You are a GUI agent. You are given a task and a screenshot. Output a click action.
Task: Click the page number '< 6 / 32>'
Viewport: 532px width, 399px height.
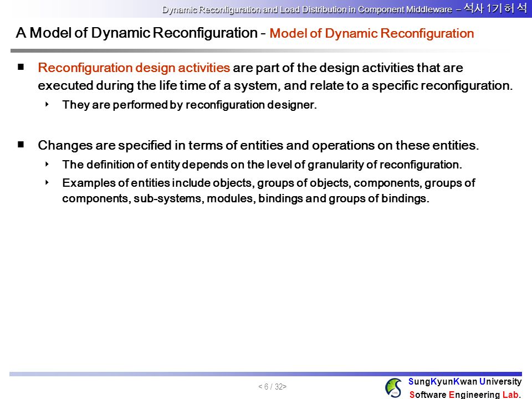coord(272,386)
